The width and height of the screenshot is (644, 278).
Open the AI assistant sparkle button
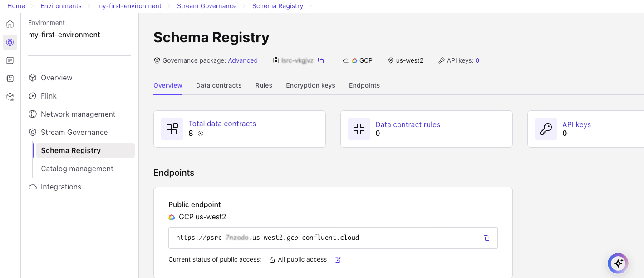point(618,263)
